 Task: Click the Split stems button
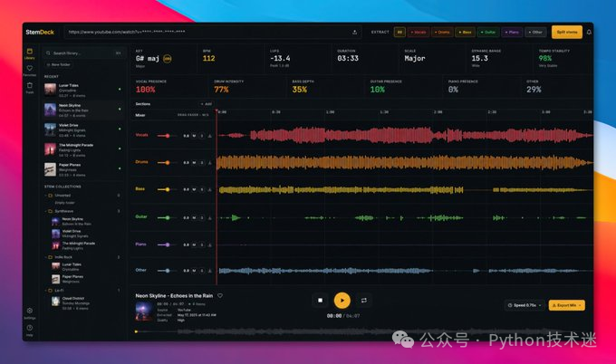[567, 33]
